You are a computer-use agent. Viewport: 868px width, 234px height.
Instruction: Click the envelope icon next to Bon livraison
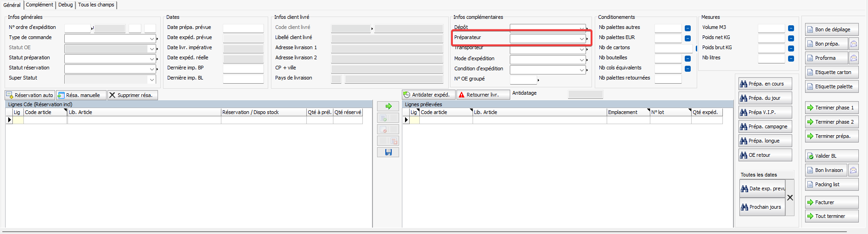pyautogui.click(x=853, y=171)
